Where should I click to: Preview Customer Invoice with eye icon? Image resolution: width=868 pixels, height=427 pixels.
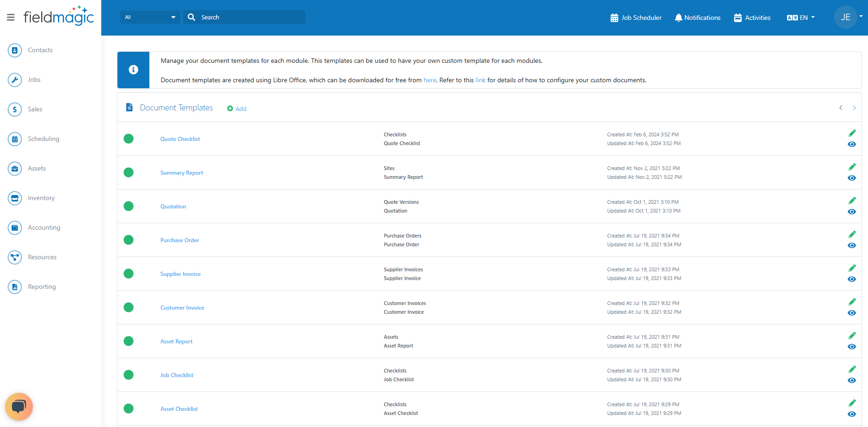[852, 313]
